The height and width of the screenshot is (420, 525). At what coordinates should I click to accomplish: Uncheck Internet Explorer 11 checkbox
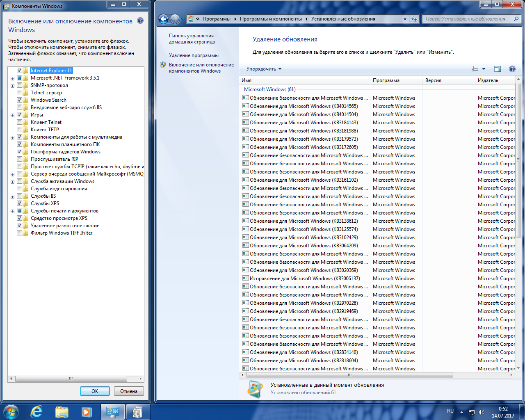tap(19, 71)
